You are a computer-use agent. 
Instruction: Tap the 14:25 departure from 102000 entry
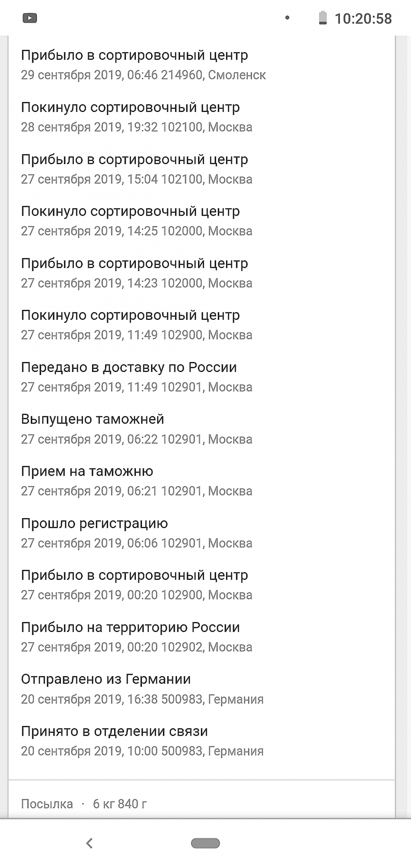(137, 221)
